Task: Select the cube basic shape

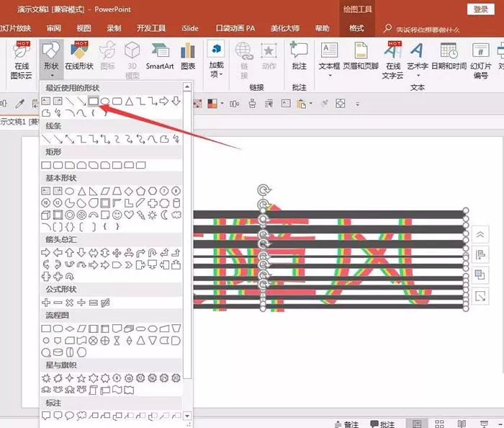Action: (45, 215)
